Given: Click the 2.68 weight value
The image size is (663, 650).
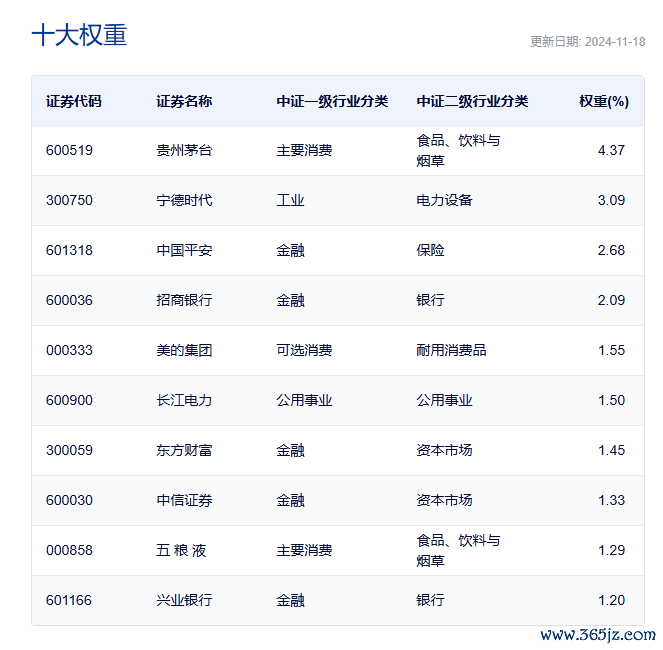Looking at the screenshot, I should [x=611, y=250].
